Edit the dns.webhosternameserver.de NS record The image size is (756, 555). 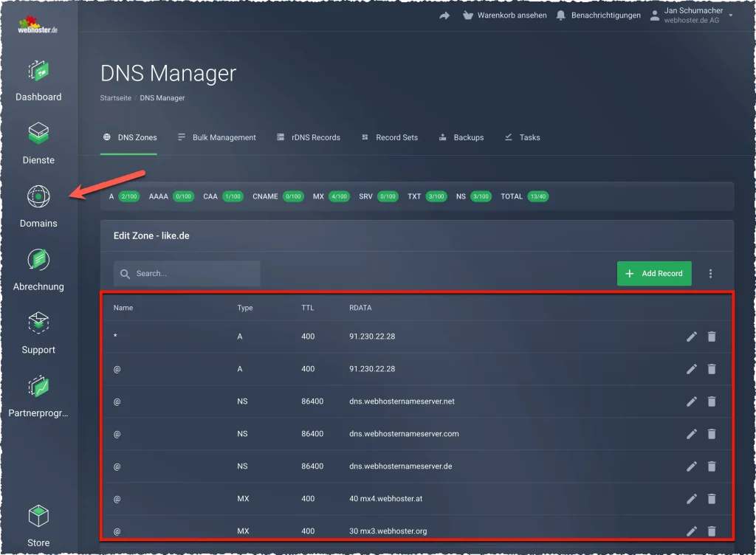691,466
